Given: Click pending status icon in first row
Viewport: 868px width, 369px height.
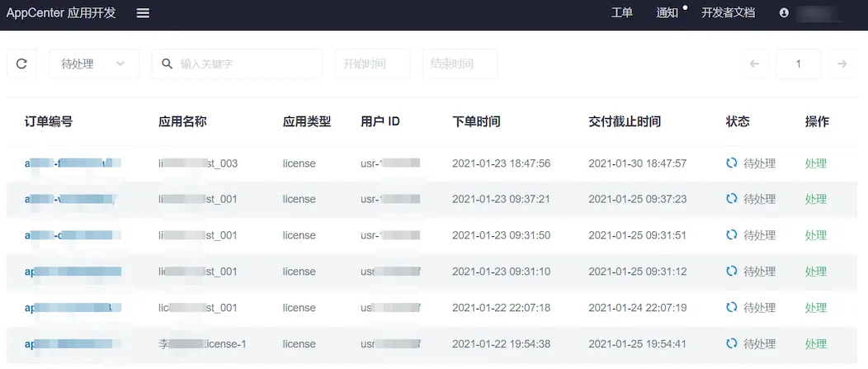Looking at the screenshot, I should tap(731, 163).
